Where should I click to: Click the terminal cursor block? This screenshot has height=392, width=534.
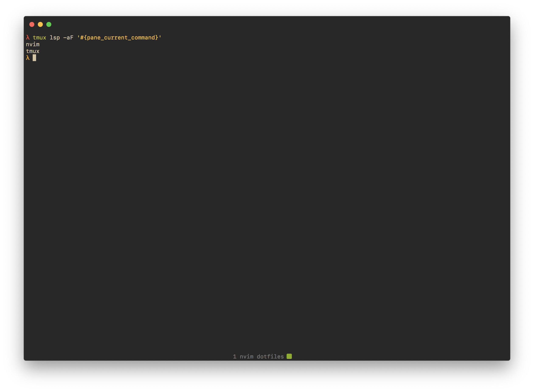35,58
